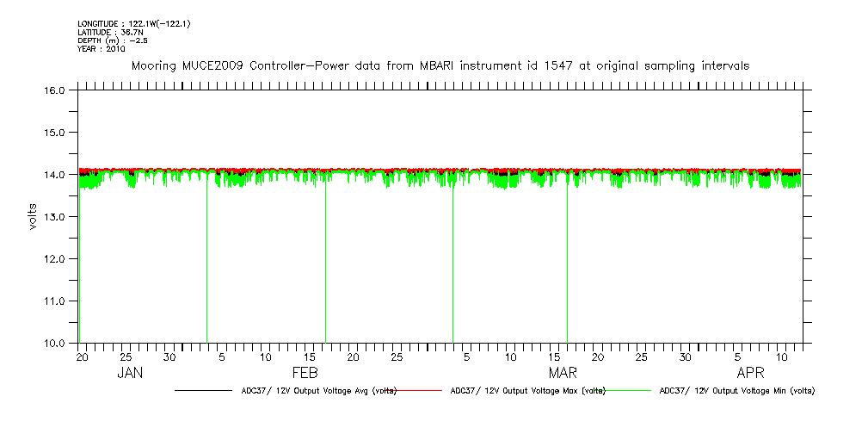868x434 pixels.
Task: Click the Output Voltage Max legend label
Action: pyautogui.click(x=528, y=391)
